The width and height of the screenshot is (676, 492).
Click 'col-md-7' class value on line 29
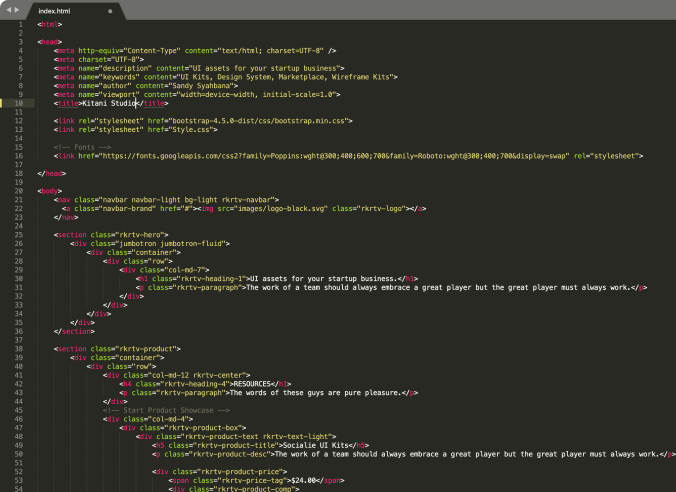[185, 270]
